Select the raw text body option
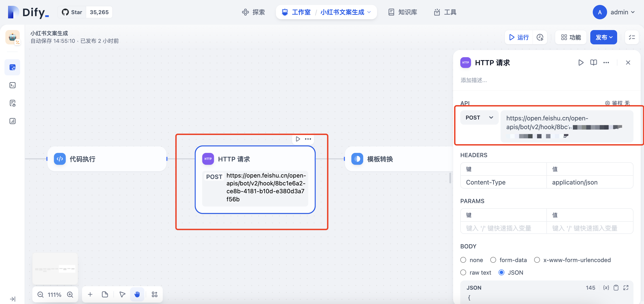 coord(463,272)
